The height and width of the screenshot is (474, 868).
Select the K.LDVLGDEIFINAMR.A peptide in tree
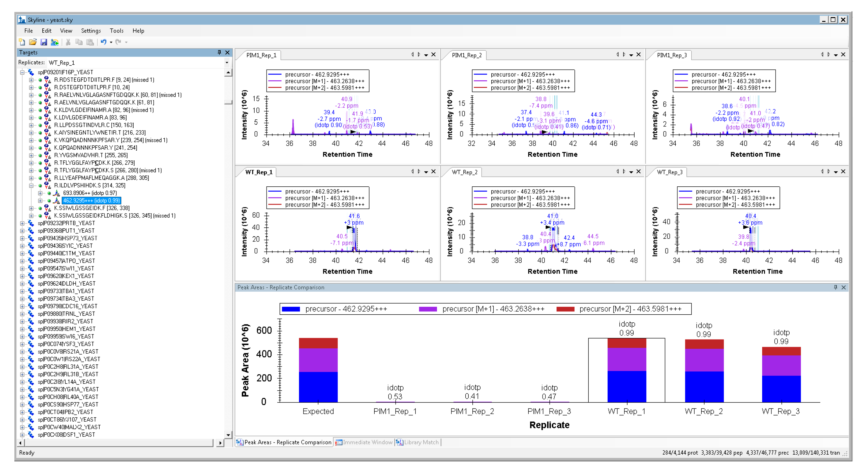[x=90, y=118]
